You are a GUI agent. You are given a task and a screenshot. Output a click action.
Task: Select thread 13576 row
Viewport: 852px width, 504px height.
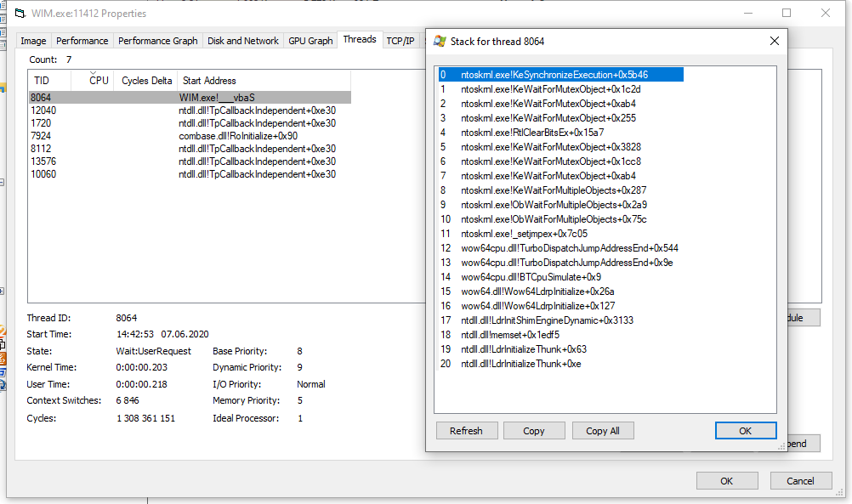click(x=190, y=161)
